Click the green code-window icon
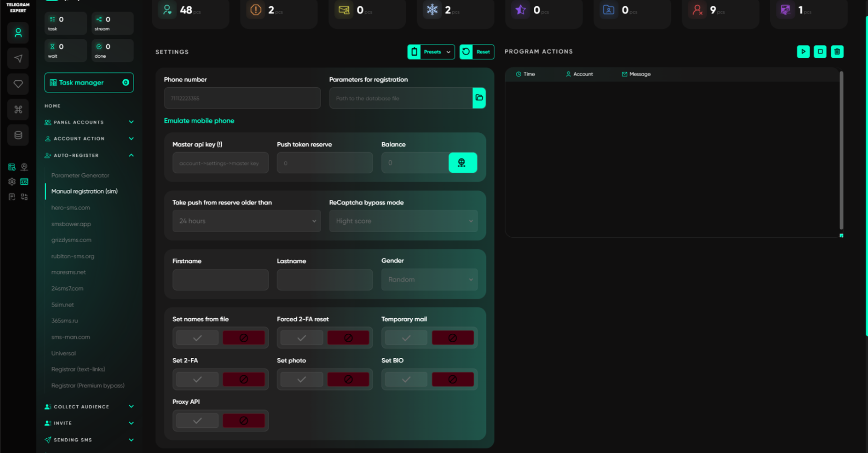The image size is (868, 453). 24,182
